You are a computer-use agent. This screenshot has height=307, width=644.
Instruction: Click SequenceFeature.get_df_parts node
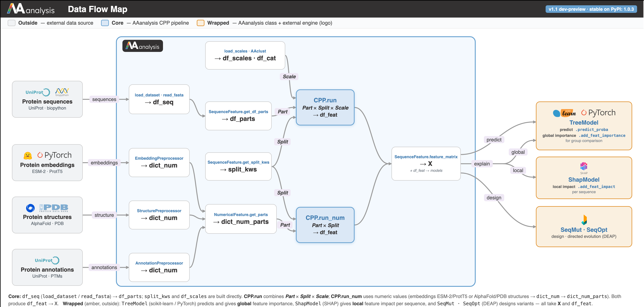click(x=238, y=116)
